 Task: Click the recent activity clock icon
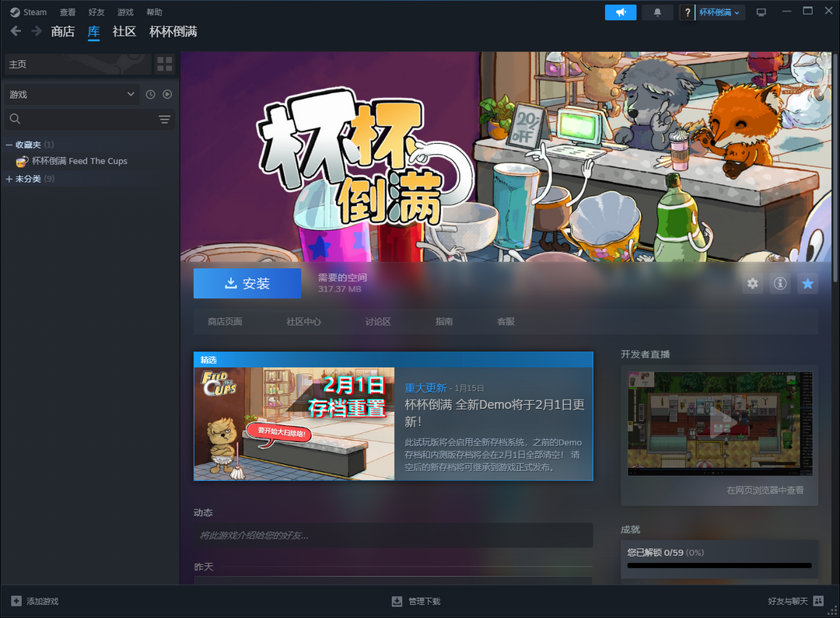click(151, 95)
